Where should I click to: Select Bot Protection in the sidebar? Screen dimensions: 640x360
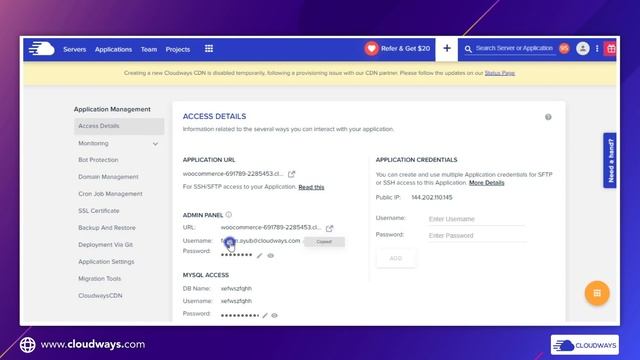pyautogui.click(x=98, y=160)
